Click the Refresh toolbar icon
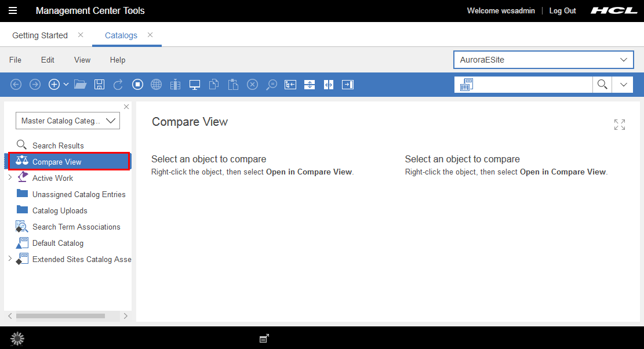 pos(118,85)
